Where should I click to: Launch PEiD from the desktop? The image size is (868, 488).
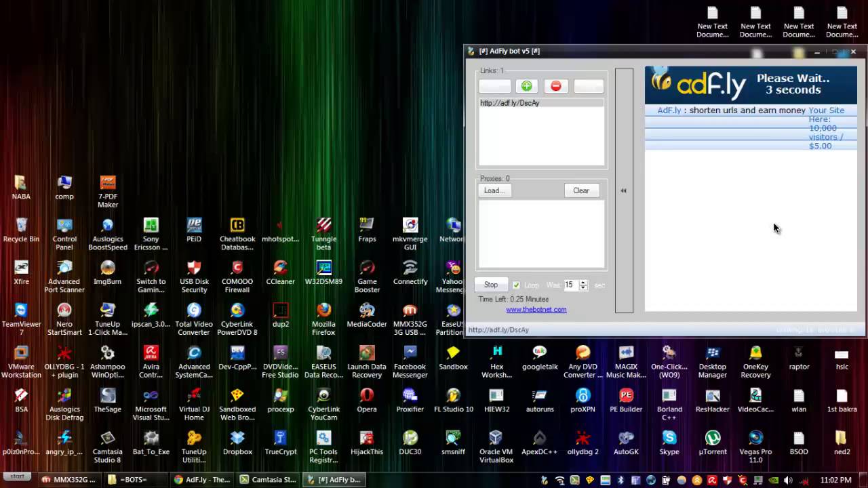[x=194, y=230]
